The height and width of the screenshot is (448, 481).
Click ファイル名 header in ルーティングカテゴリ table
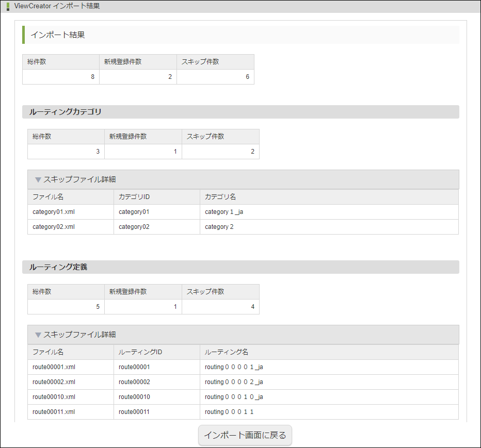71,197
